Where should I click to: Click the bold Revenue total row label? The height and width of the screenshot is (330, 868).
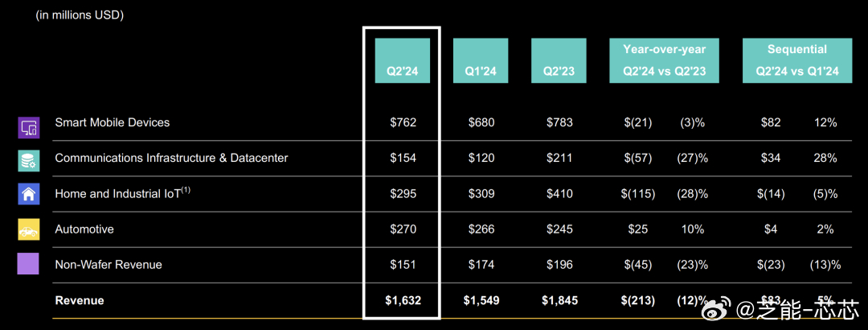click(x=79, y=300)
